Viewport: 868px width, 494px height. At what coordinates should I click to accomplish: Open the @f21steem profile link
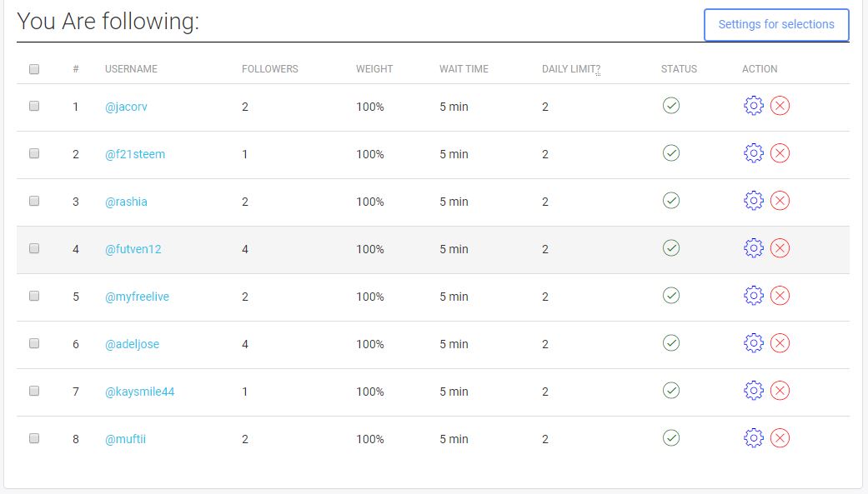pos(135,154)
